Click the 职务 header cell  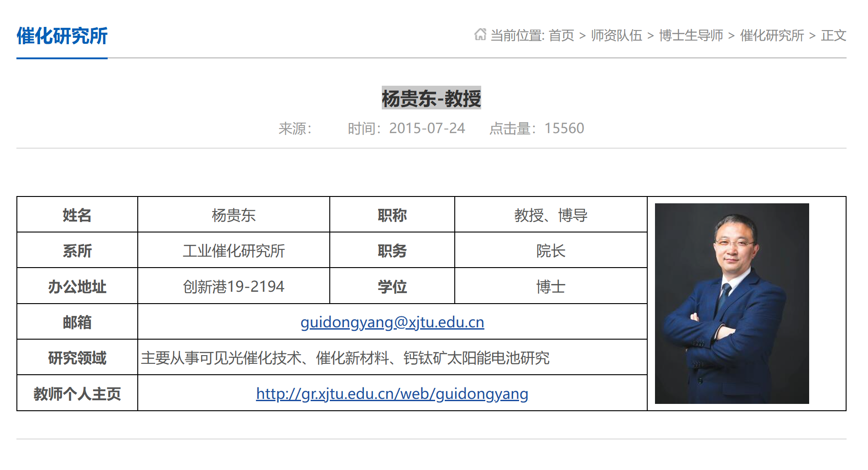392,250
